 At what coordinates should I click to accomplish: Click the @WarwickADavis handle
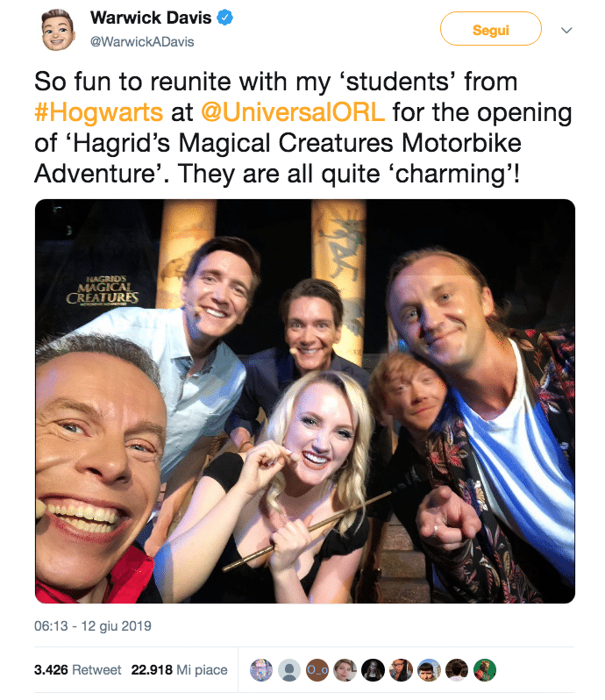click(142, 41)
